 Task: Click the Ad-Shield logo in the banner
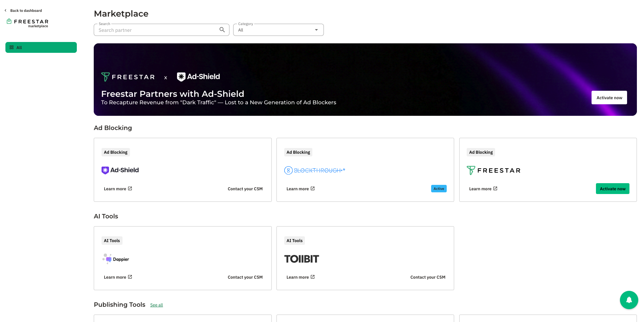(x=198, y=77)
